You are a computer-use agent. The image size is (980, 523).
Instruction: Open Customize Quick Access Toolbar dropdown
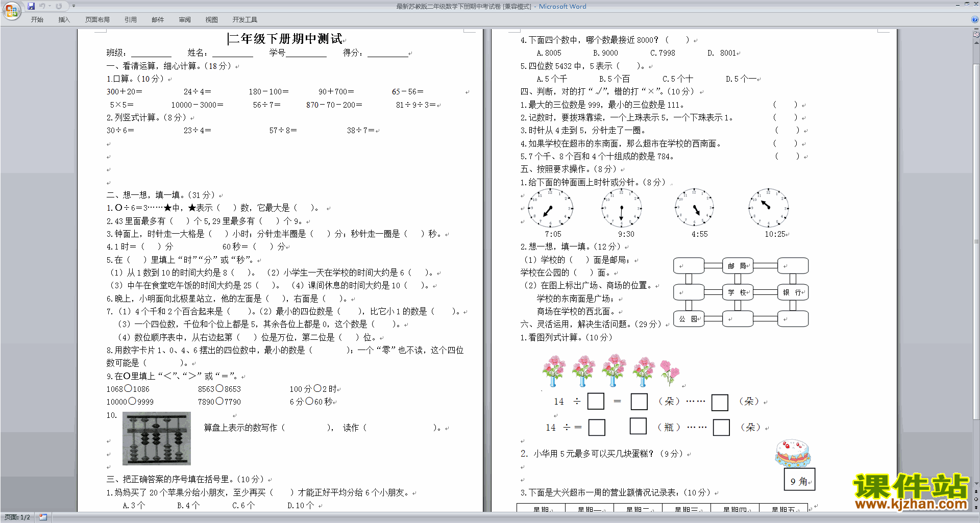tap(73, 6)
